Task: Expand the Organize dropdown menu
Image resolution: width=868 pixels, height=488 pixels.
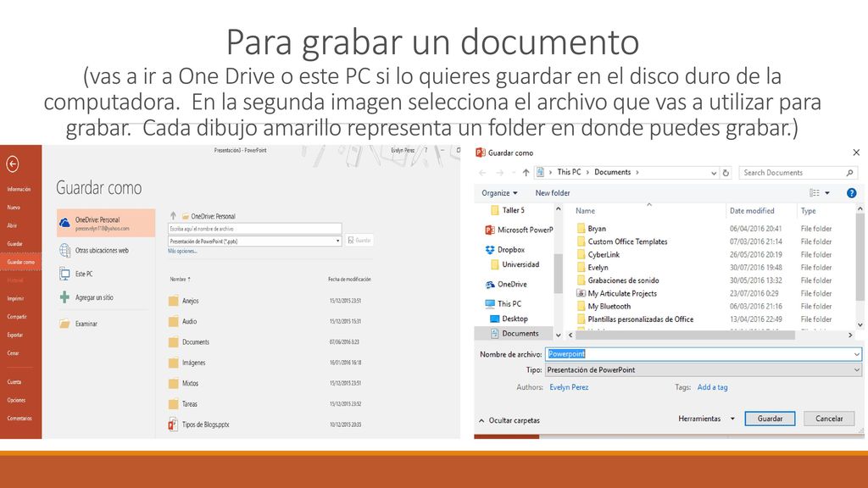Action: 499,193
